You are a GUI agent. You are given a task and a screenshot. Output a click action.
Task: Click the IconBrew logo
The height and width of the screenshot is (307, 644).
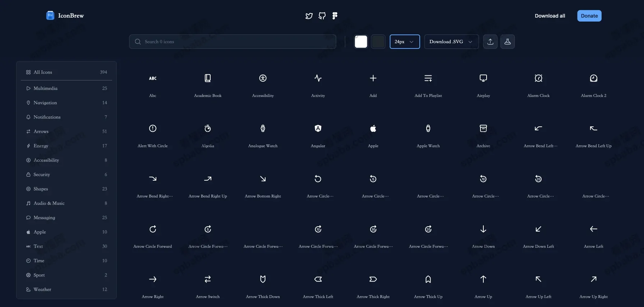[65, 15]
